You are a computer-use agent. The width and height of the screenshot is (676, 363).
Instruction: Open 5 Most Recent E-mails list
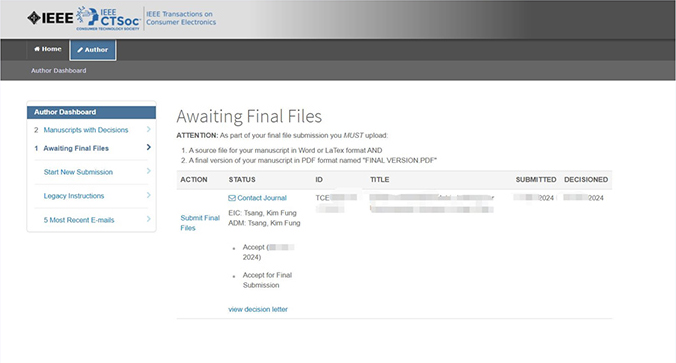point(79,220)
